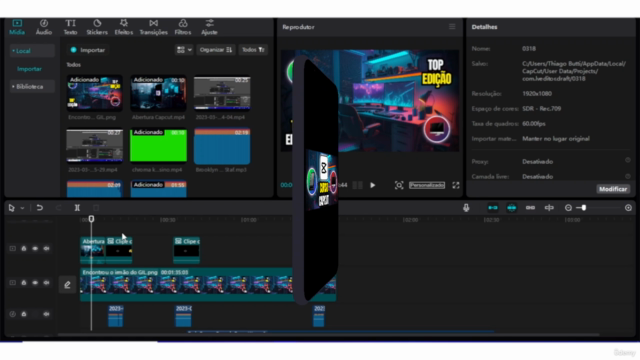This screenshot has width=640, height=360.
Task: Open the grid view layout dropdown
Action: coord(184,50)
